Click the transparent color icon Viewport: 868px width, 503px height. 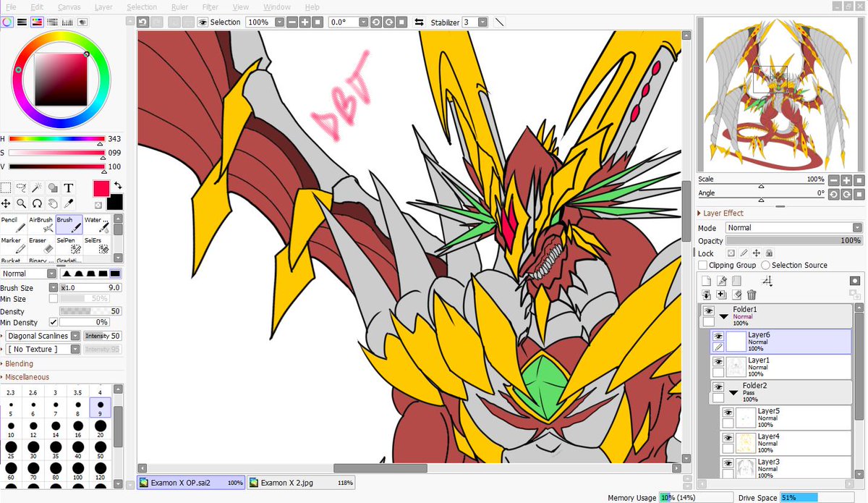coord(99,205)
